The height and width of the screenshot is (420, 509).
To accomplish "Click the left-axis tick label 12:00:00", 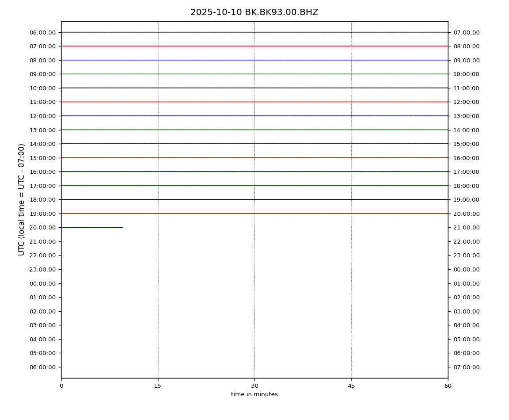I will pos(42,116).
